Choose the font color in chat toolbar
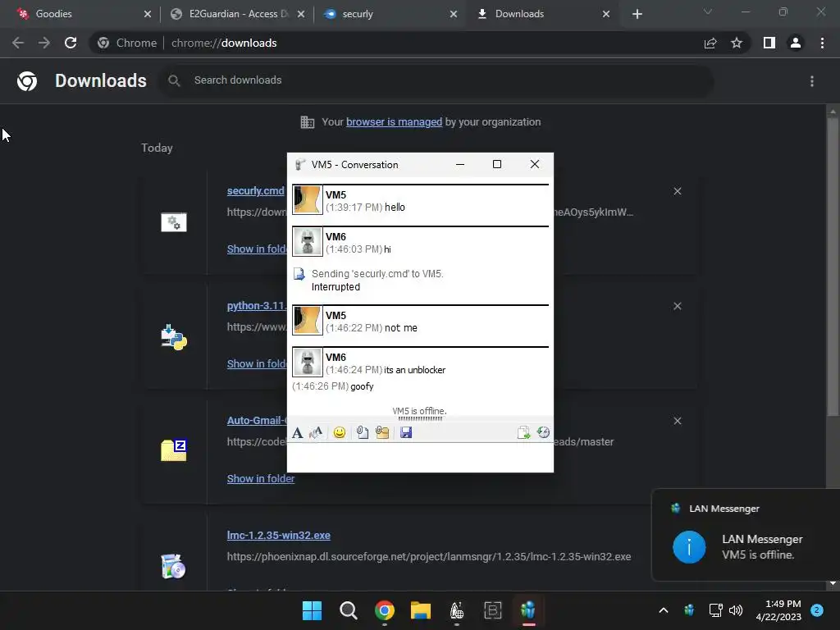840x630 pixels. coord(316,432)
